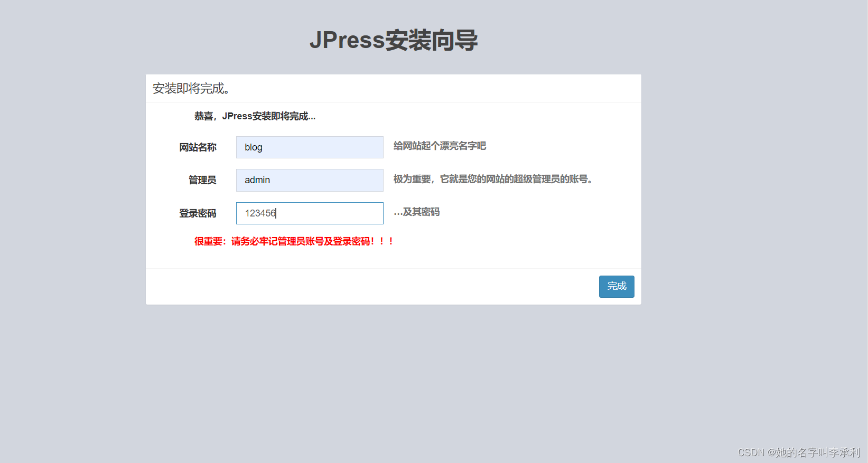Click the JPress安装向导 page title

[x=394, y=40]
